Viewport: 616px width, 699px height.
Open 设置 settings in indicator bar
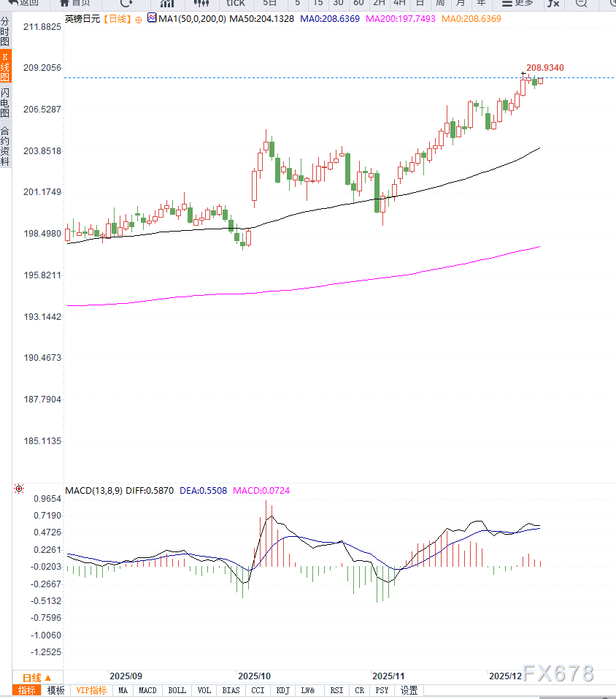[x=409, y=690]
